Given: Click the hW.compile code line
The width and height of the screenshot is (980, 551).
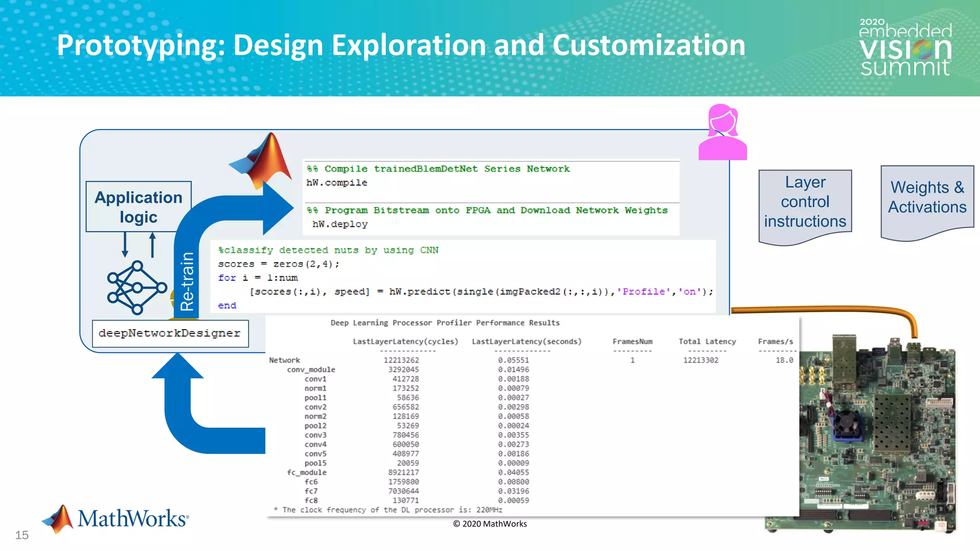Looking at the screenshot, I should tap(337, 183).
